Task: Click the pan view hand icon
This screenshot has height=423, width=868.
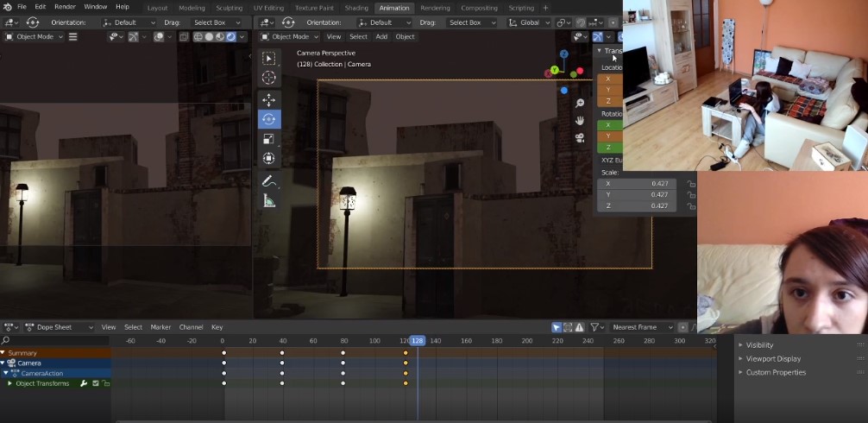Action: 580,119
